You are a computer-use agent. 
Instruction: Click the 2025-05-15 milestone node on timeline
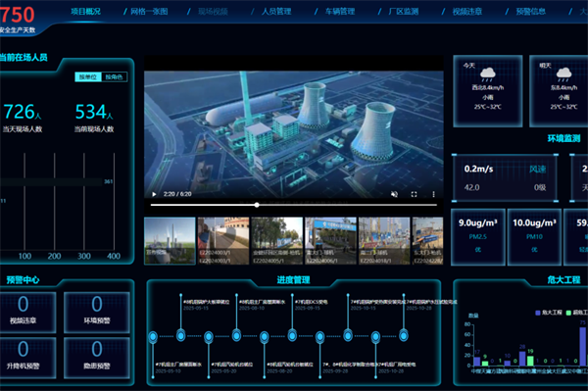(180, 335)
